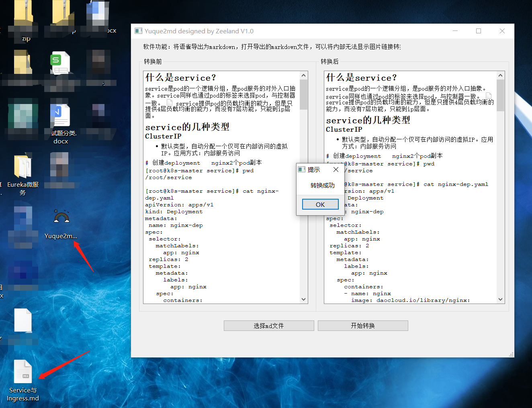This screenshot has height=408, width=532.
Task: Select the Service与Ingress.md file icon
Action: tap(23, 381)
